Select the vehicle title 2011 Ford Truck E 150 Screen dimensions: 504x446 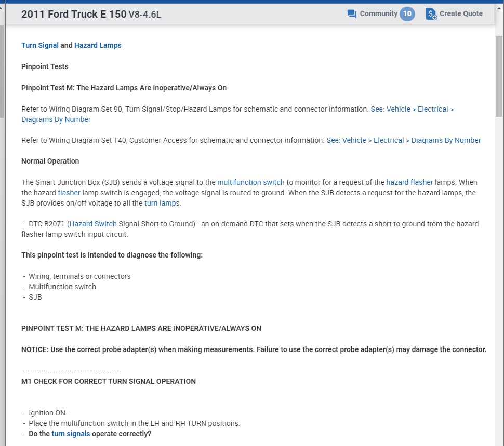(74, 14)
